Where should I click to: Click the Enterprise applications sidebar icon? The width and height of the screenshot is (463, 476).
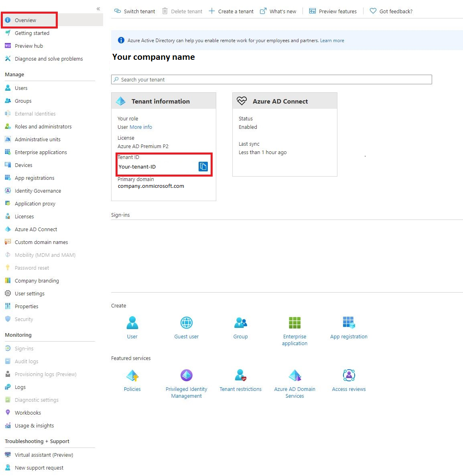coord(8,152)
